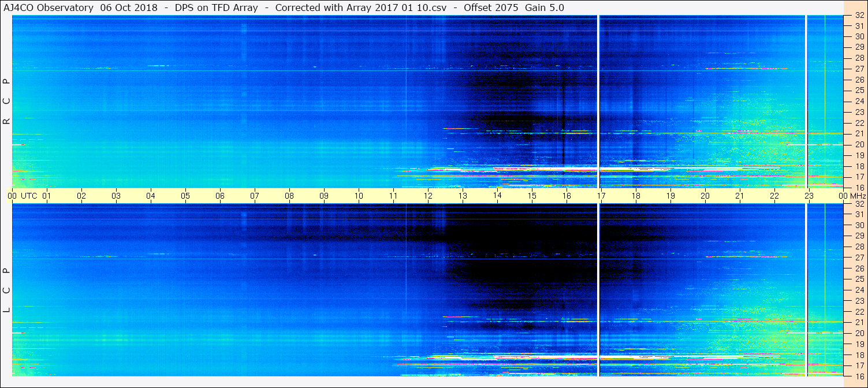The height and width of the screenshot is (388, 868).
Task: Click 26 MHz label on RCP frequency scale
Action: pyautogui.click(x=859, y=80)
